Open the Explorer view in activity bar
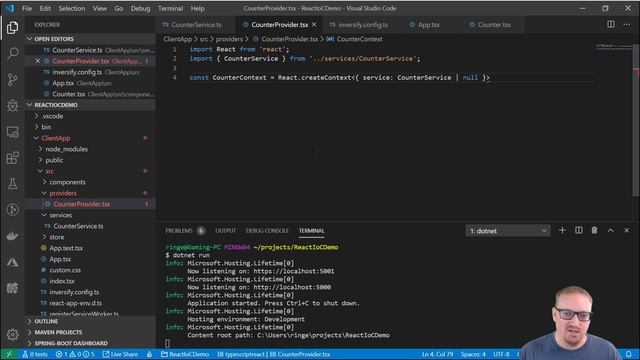 click(12, 27)
